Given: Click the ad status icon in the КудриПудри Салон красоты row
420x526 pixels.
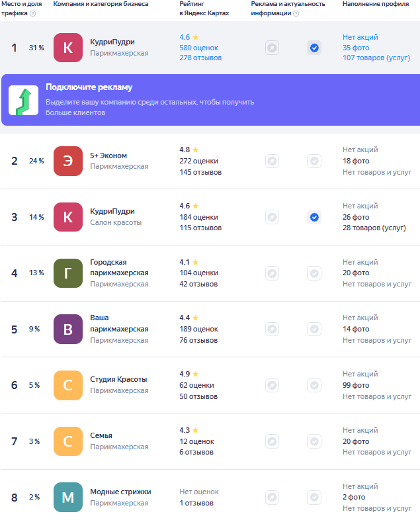Looking at the screenshot, I should (x=272, y=217).
